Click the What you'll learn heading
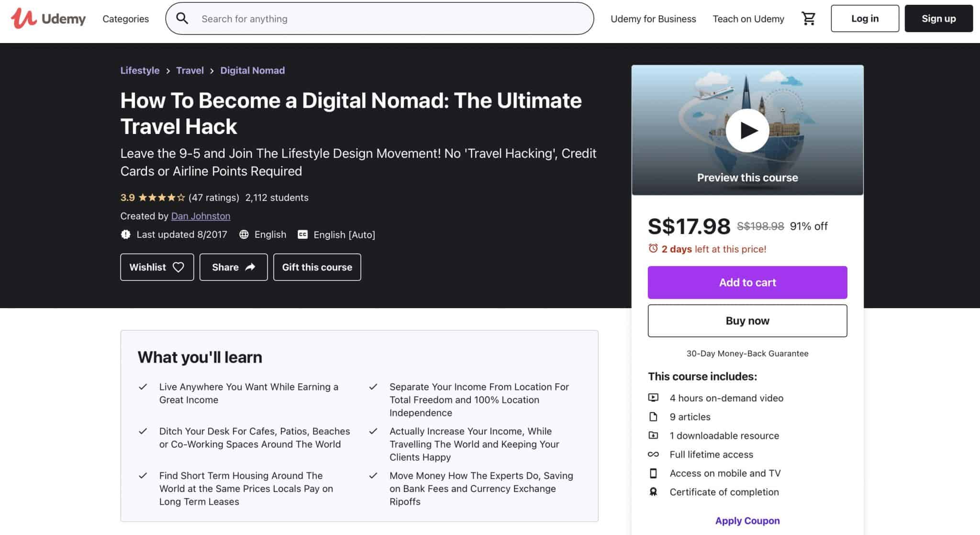The width and height of the screenshot is (980, 535). [200, 357]
